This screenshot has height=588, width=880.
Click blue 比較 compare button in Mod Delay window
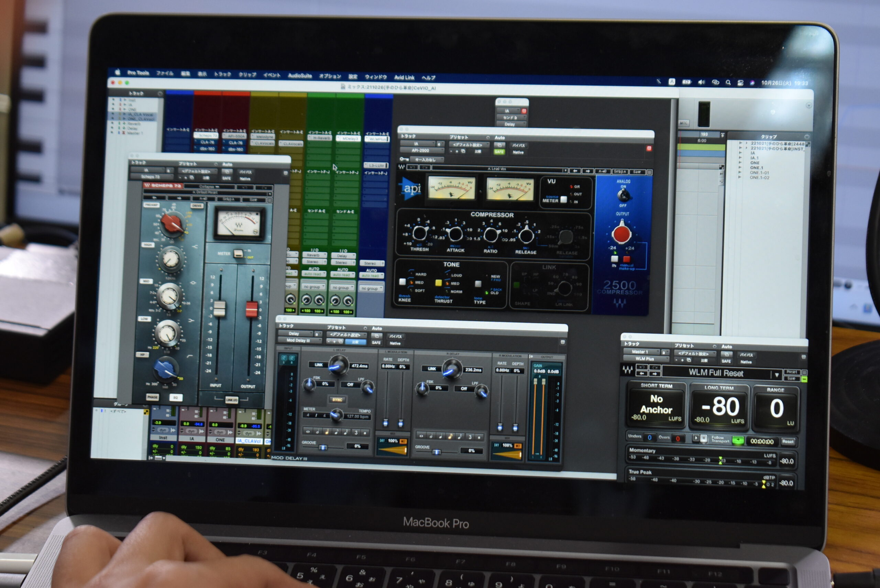point(355,342)
